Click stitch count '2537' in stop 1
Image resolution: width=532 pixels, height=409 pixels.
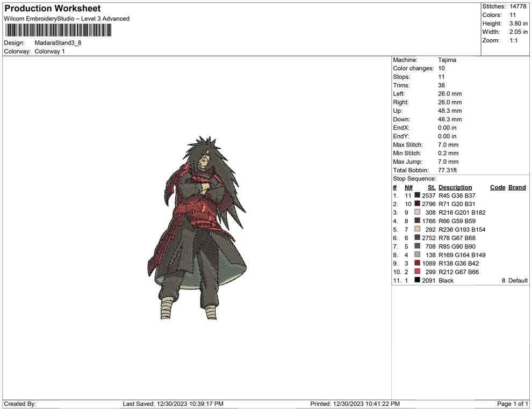click(429, 195)
